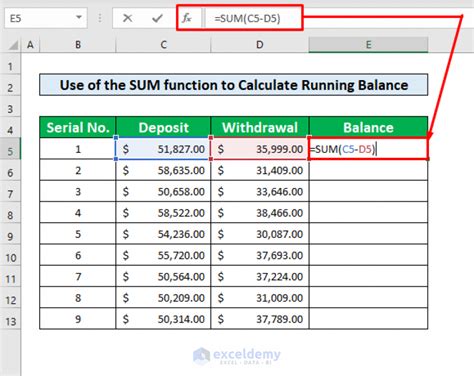
Task: Click the Balance header cell
Action: (x=368, y=127)
